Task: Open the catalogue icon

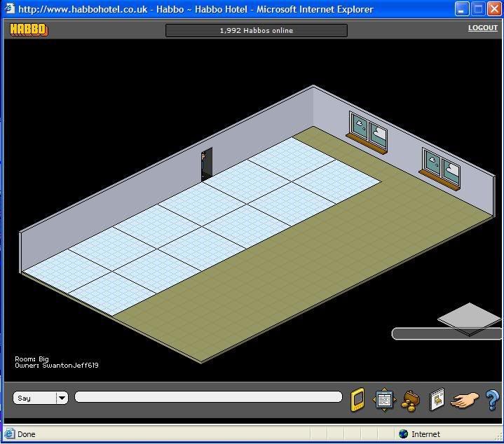Action: pyautogui.click(x=436, y=399)
